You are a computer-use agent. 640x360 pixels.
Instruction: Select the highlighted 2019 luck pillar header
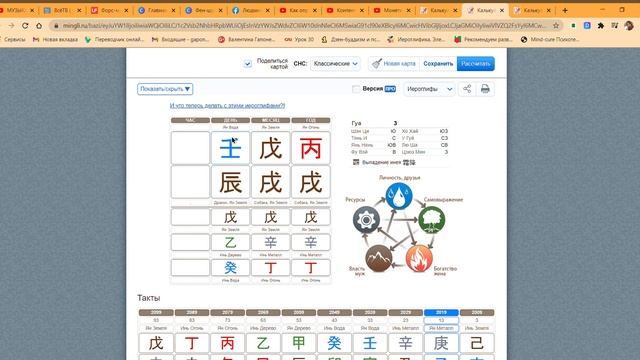441,312
